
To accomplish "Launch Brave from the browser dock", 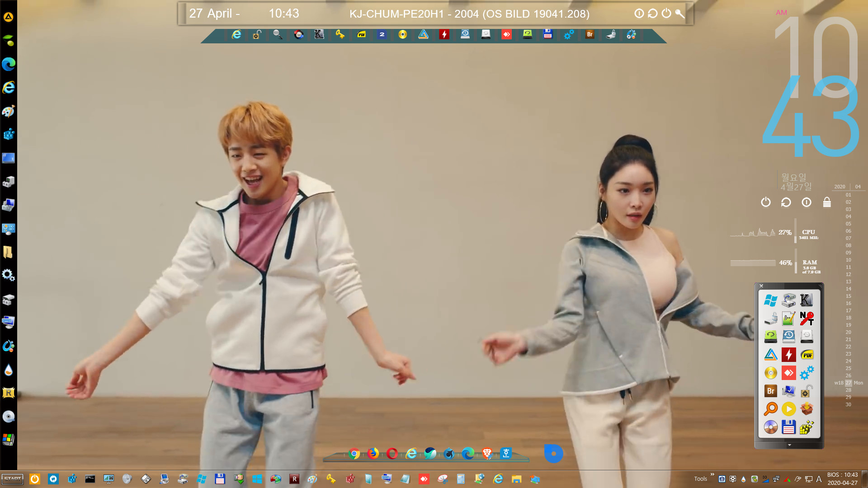I will click(x=487, y=453).
